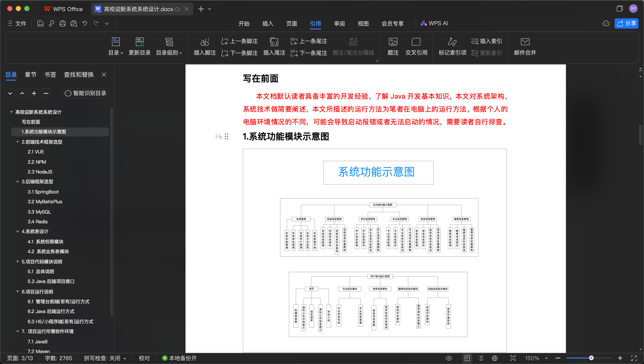Switch to page layout view

(x=467, y=358)
